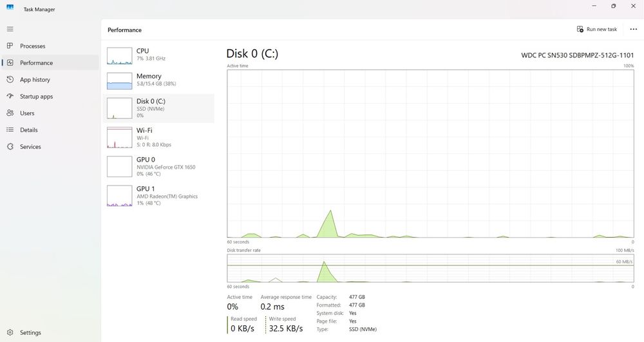
Task: Click the Run new task button label
Action: pos(601,29)
